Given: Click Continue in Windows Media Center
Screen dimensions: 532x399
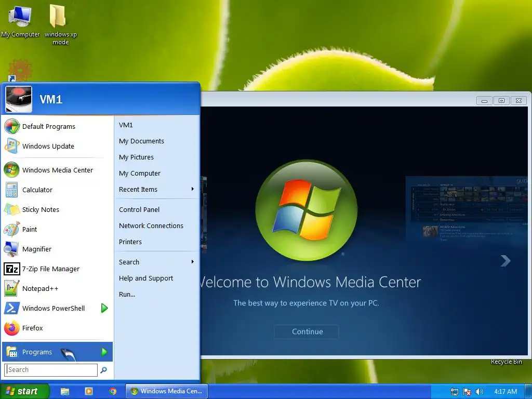Looking at the screenshot, I should point(307,331).
